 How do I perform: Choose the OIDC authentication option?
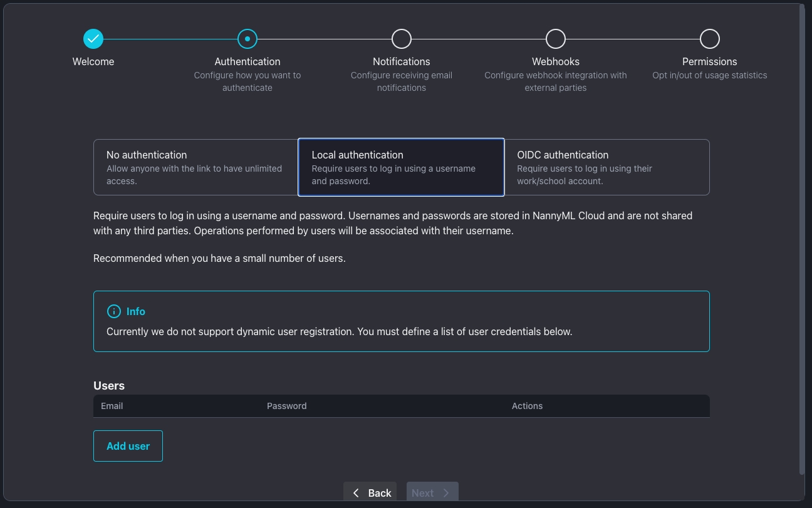point(606,167)
